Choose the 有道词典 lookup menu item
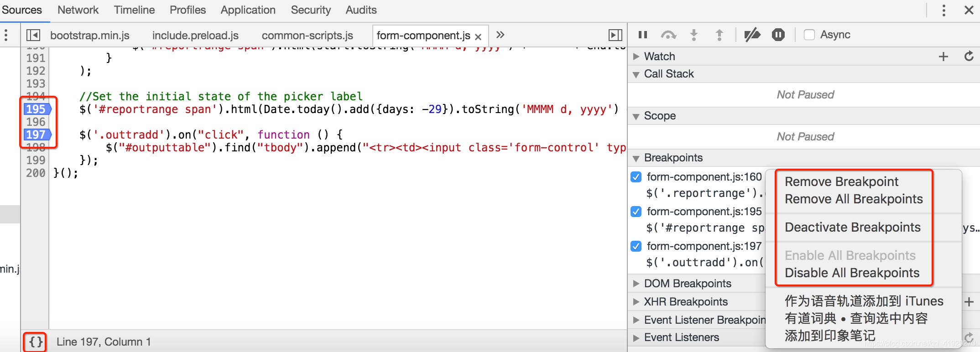The image size is (980, 352). [856, 319]
